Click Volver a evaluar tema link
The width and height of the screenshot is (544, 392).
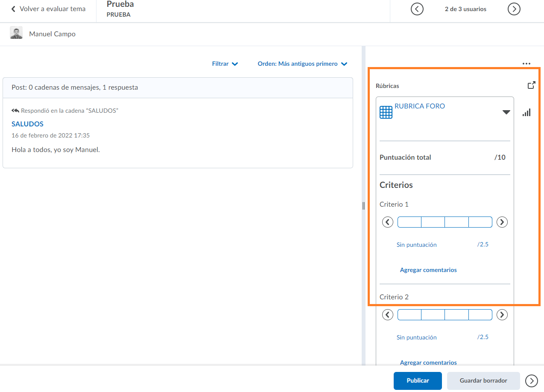coord(48,9)
